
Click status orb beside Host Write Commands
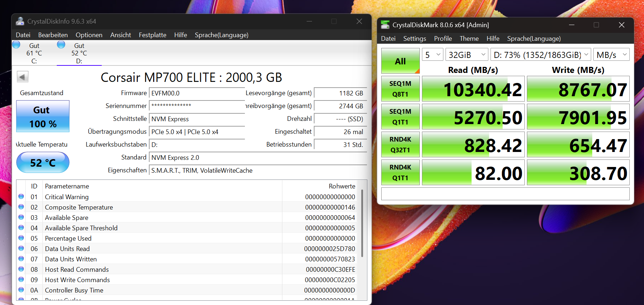click(21, 279)
